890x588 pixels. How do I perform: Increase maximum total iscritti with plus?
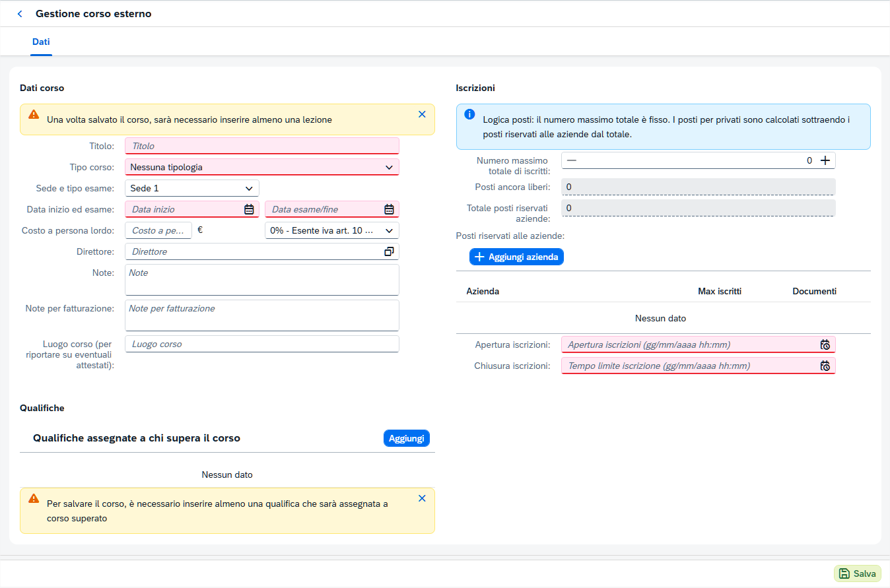(825, 160)
